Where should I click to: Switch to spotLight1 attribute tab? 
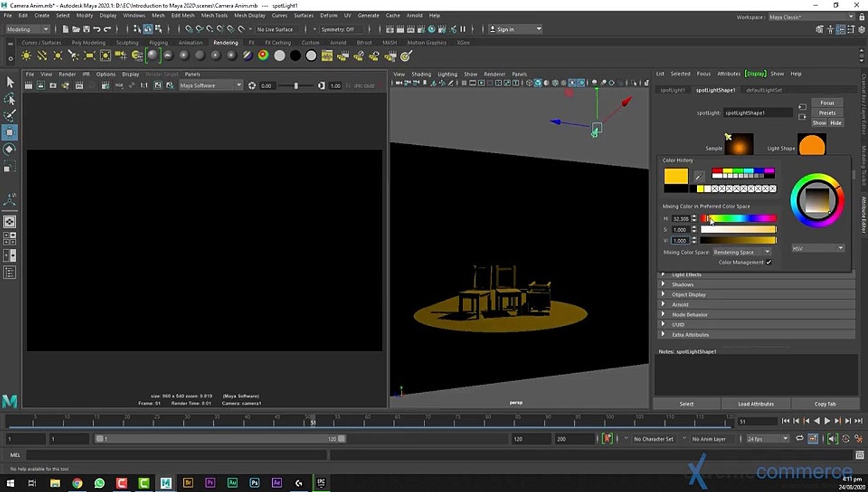click(x=673, y=90)
